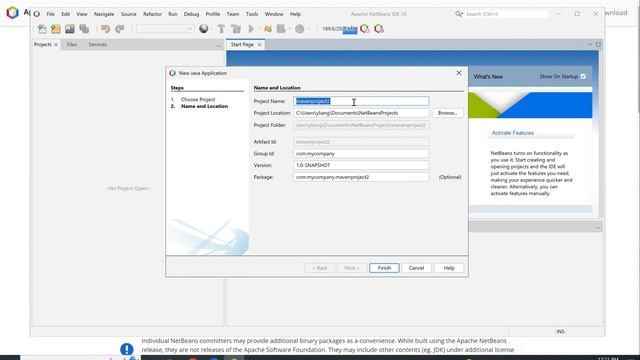
Task: Open the Refactor menu
Action: point(152,14)
